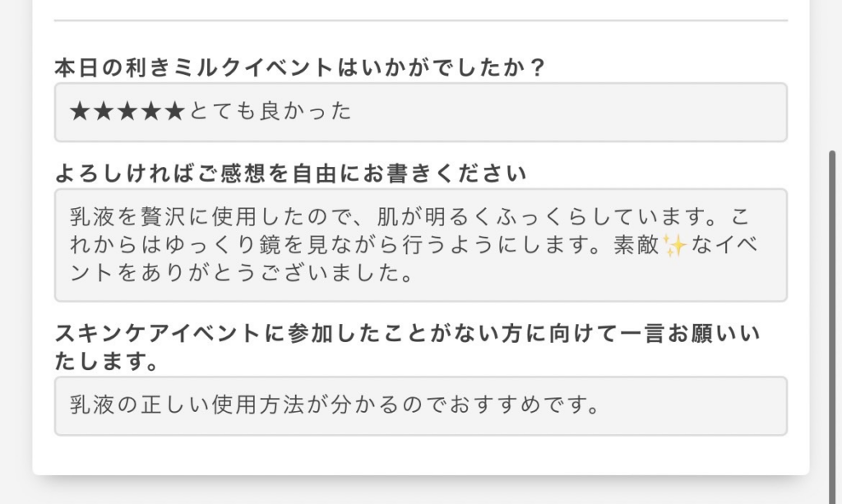Click the scrollbar track above the thumb
Screen dimensions: 842x504
tap(833, 75)
